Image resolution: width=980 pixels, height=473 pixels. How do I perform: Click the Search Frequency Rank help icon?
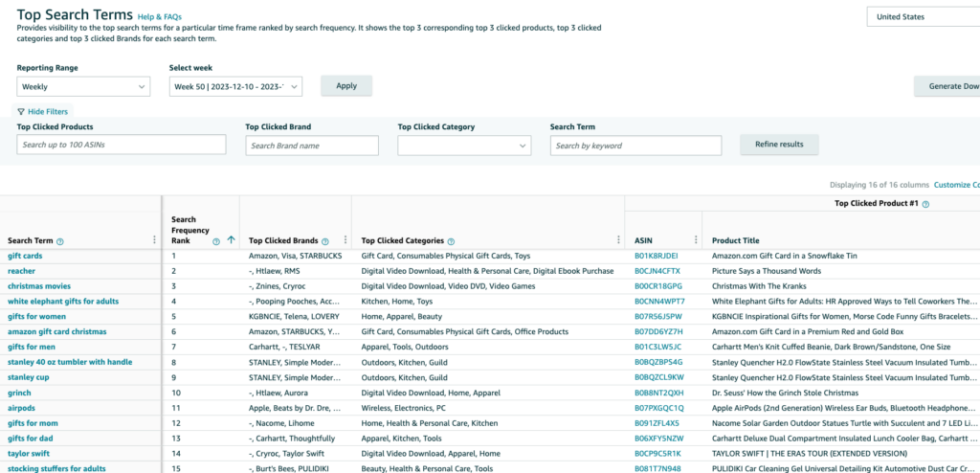[x=216, y=241]
